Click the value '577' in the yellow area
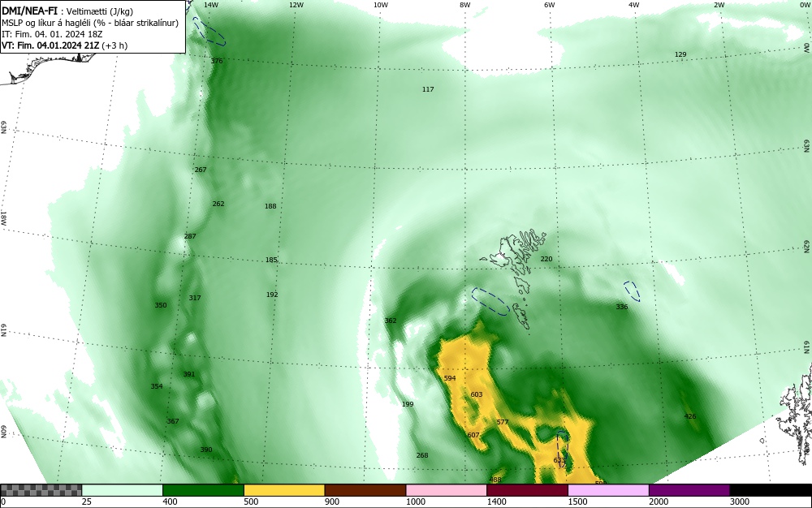The height and width of the screenshot is (508, 812). point(503,422)
